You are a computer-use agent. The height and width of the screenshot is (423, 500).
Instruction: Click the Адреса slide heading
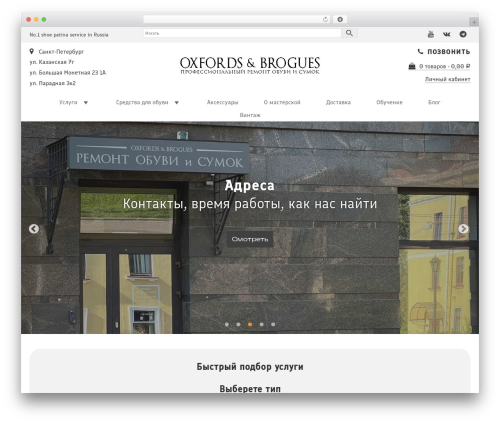point(250,185)
